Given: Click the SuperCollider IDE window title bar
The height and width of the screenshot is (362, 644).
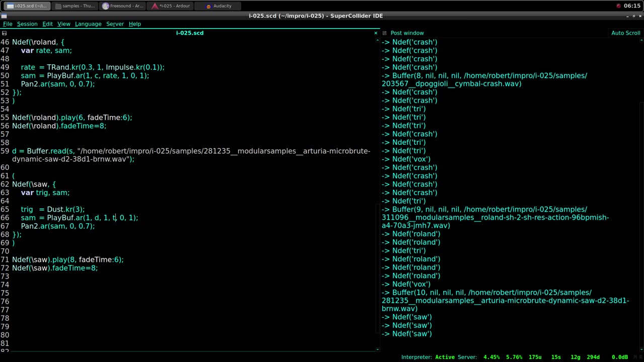Looking at the screenshot, I should pyautogui.click(x=315, y=16).
